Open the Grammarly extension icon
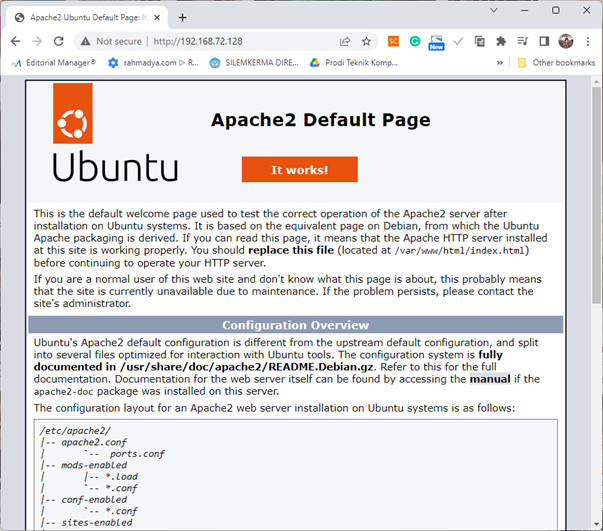This screenshot has width=603, height=531. tap(414, 42)
